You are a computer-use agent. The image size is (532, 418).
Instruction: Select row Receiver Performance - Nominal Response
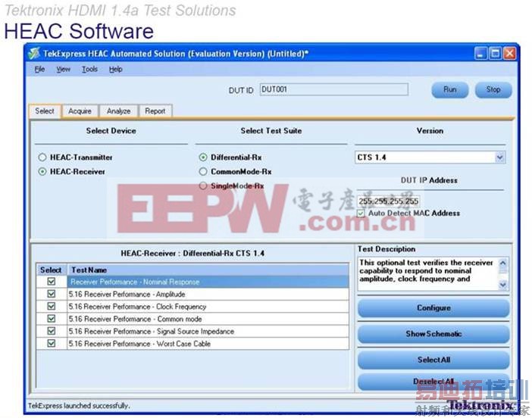(208, 282)
